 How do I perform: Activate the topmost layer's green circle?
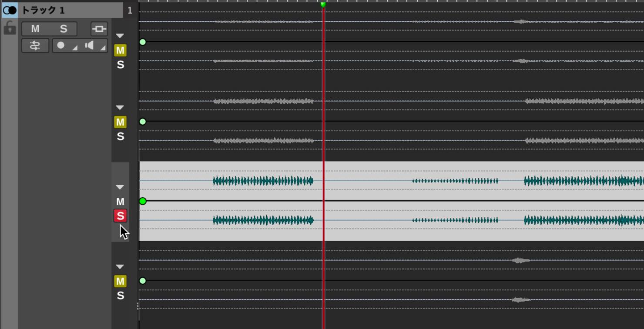pyautogui.click(x=143, y=42)
